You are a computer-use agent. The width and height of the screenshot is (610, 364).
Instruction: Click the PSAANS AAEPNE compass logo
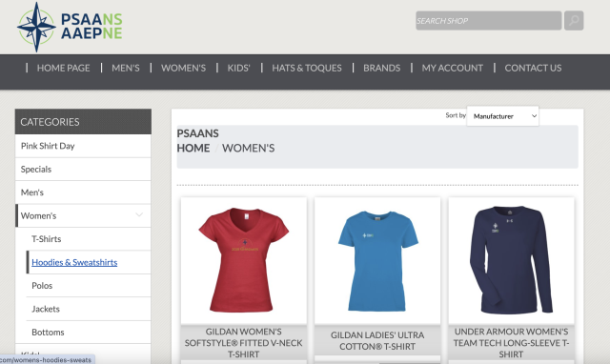[70, 27]
